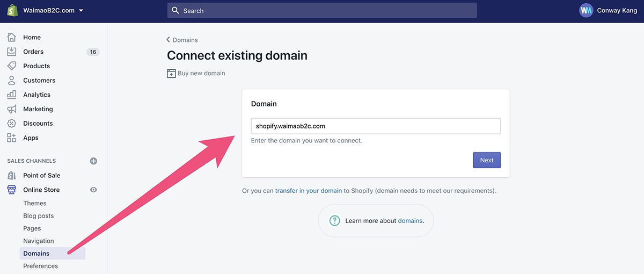The width and height of the screenshot is (644, 274).
Task: Select the Discounts percent icon
Action: click(x=12, y=124)
